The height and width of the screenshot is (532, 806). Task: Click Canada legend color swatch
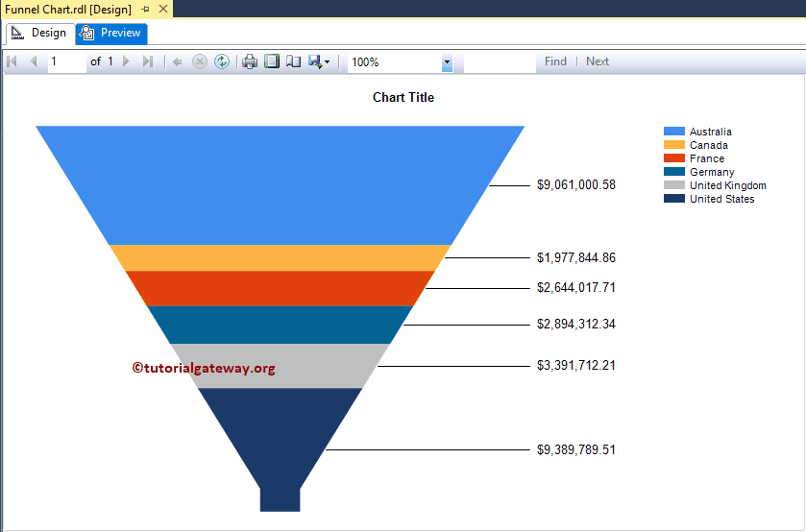pyautogui.click(x=673, y=145)
